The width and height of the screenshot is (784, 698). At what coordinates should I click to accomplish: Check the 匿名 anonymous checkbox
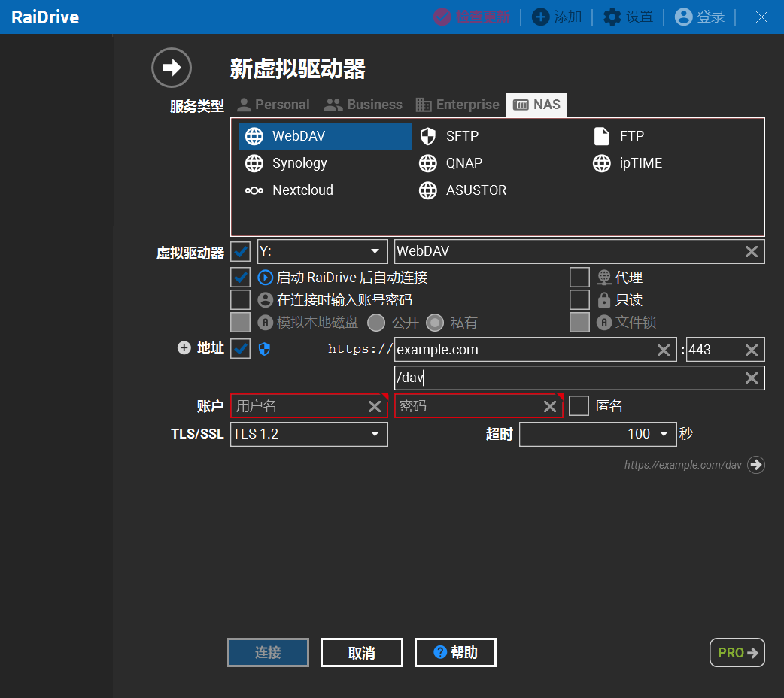[x=579, y=406]
